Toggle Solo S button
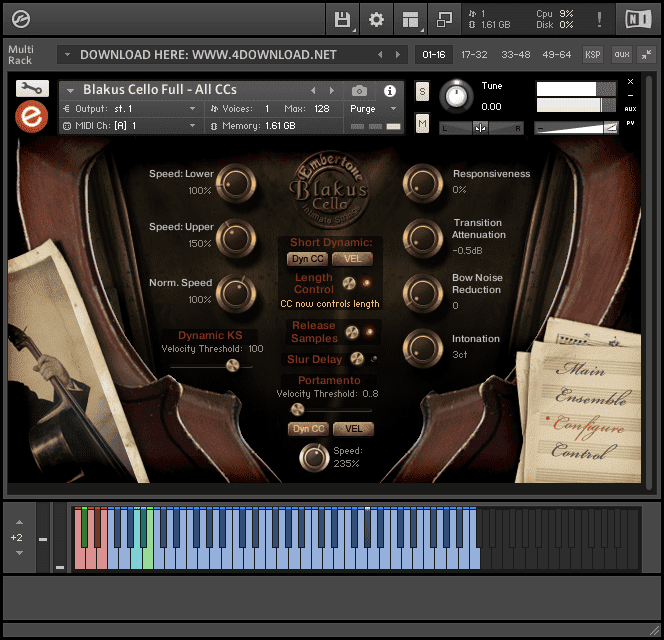Image resolution: width=664 pixels, height=640 pixels. [x=422, y=91]
